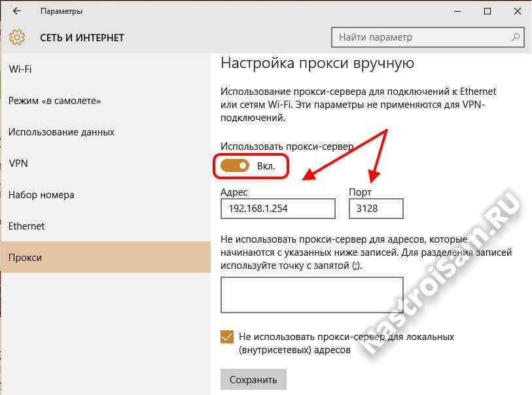
Task: Select the Ethernet section
Action: pos(105,226)
